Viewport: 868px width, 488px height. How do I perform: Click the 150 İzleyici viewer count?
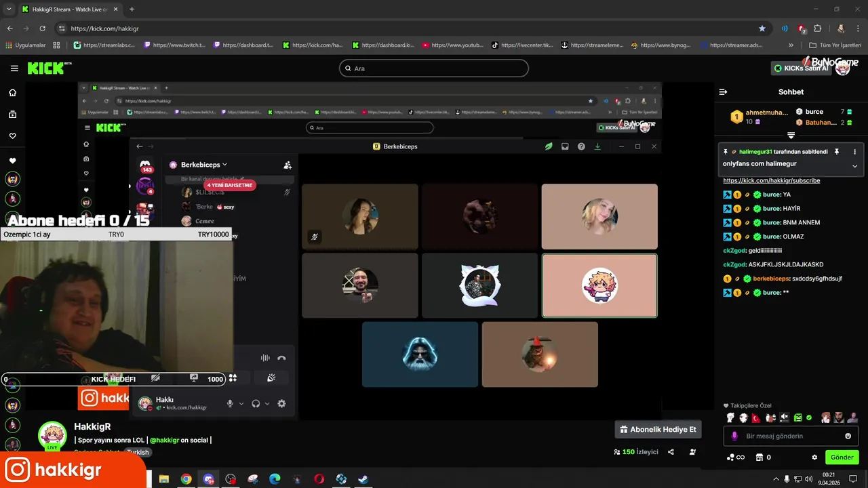[635, 452]
